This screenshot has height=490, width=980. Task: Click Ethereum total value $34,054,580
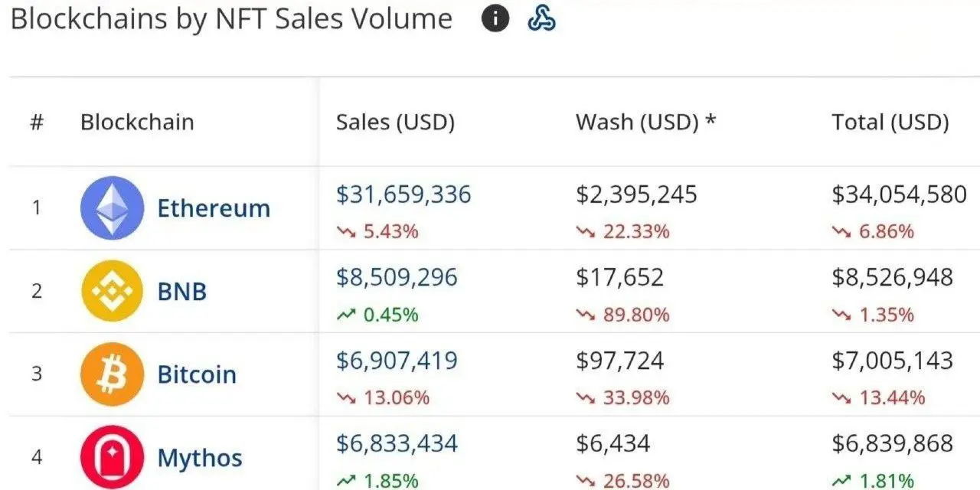[x=899, y=194]
